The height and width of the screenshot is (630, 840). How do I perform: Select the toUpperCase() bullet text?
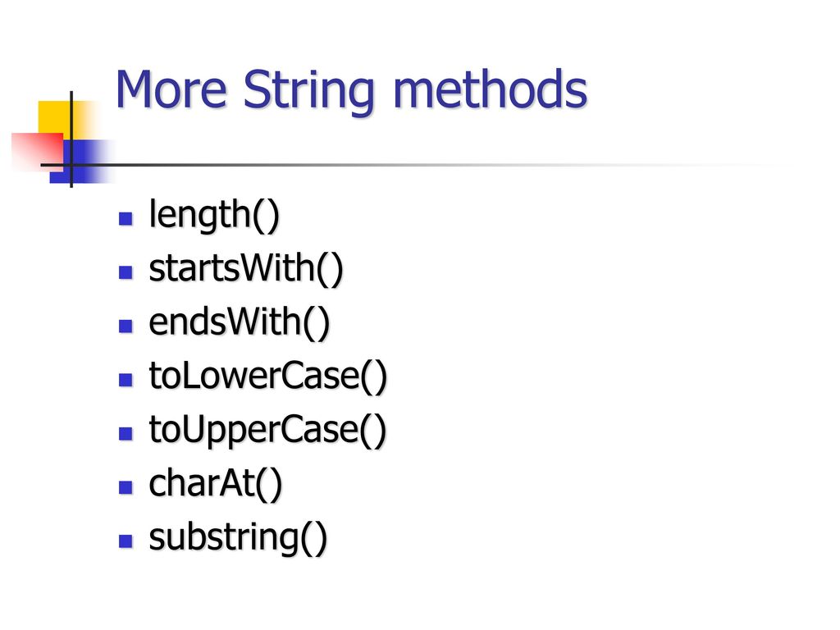(x=267, y=430)
